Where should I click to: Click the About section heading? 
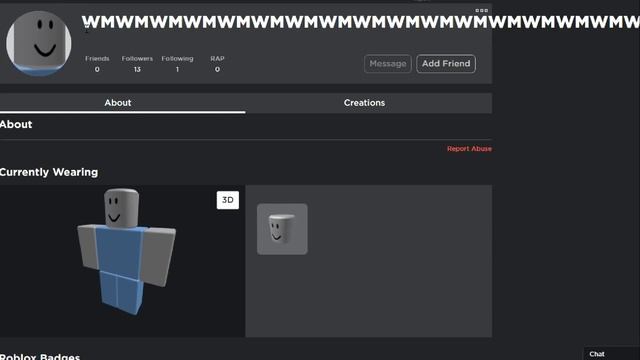click(x=16, y=124)
